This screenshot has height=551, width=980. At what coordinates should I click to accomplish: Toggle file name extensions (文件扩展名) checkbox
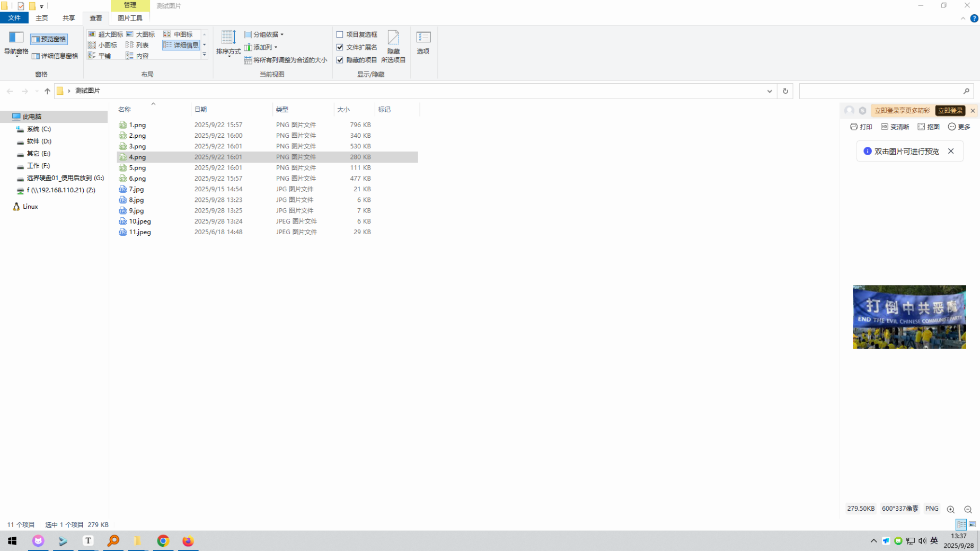coord(340,47)
